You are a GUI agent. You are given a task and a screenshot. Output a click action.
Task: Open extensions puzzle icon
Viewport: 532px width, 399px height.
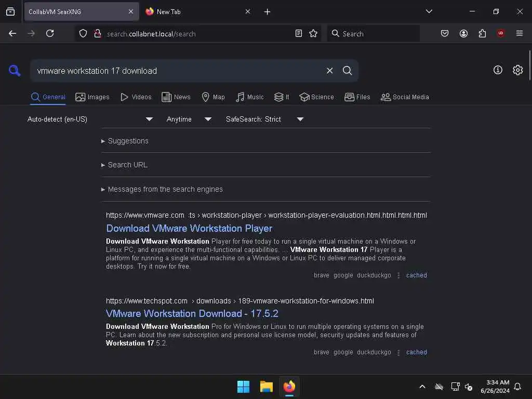coord(482,33)
